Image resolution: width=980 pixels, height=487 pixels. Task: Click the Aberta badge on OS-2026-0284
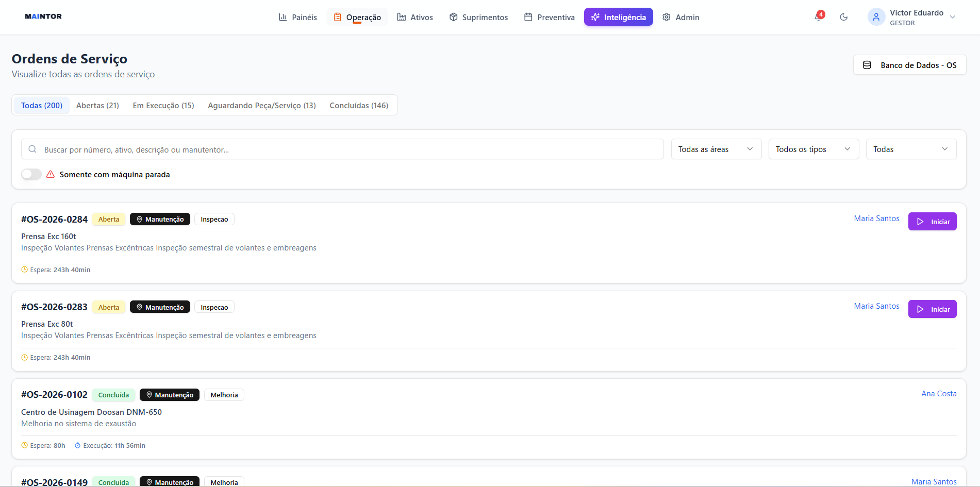[x=109, y=219]
